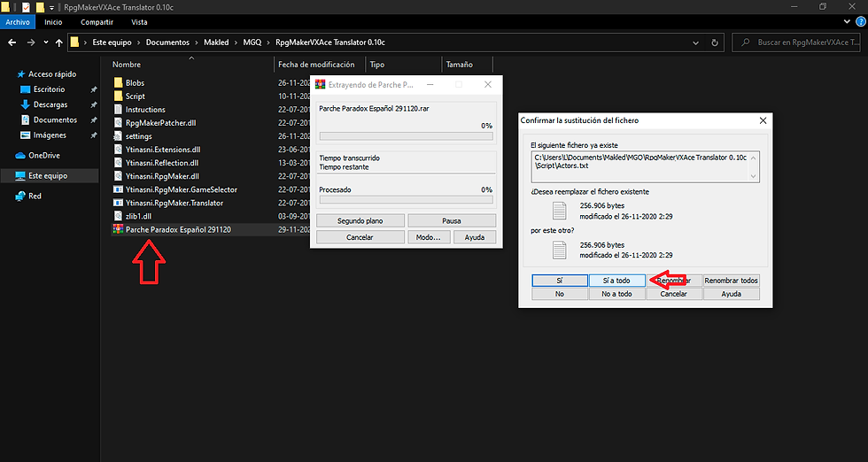Open recent locations dropdown next to forward arrow

coord(46,42)
